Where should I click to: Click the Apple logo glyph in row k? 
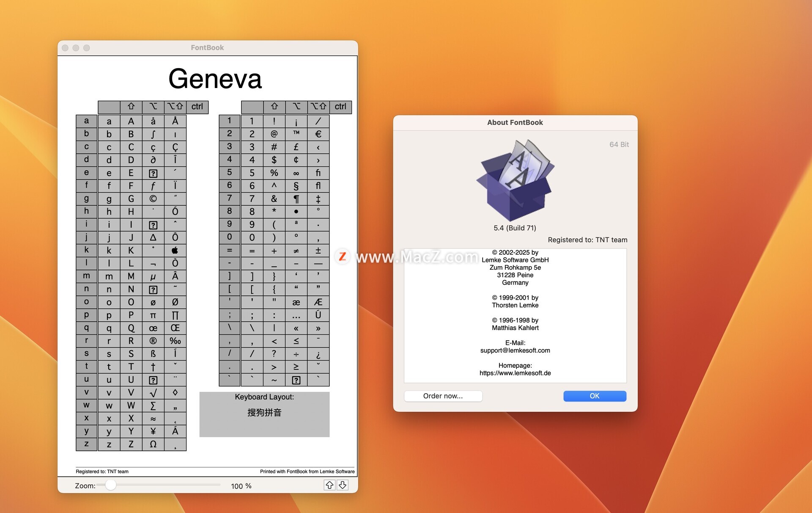(x=175, y=250)
